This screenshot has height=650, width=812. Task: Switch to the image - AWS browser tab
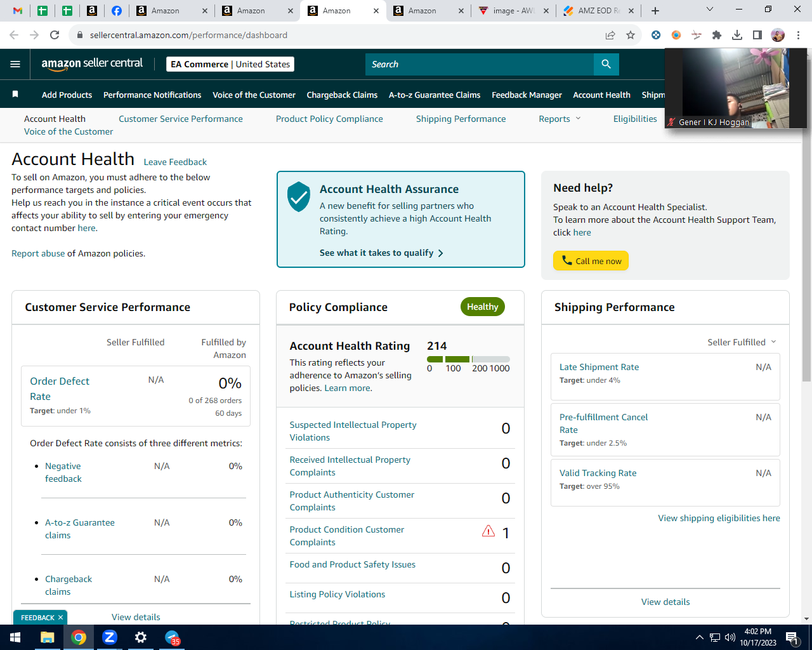click(513, 11)
